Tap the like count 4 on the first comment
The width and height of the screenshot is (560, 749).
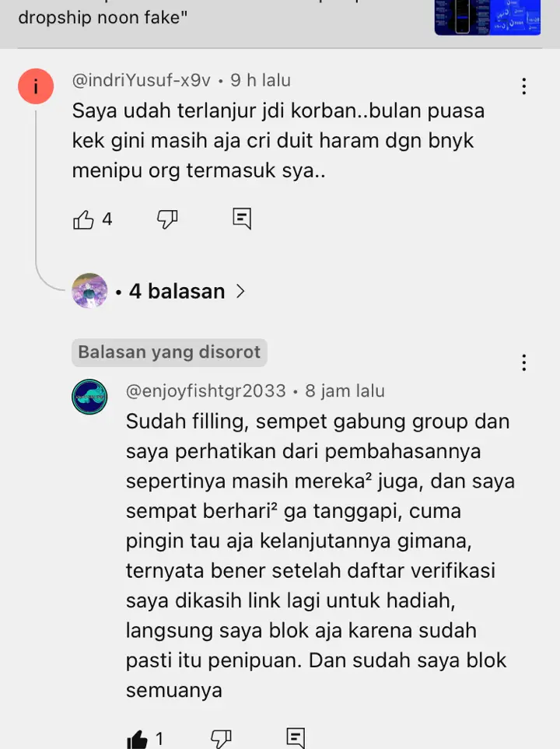tap(107, 219)
